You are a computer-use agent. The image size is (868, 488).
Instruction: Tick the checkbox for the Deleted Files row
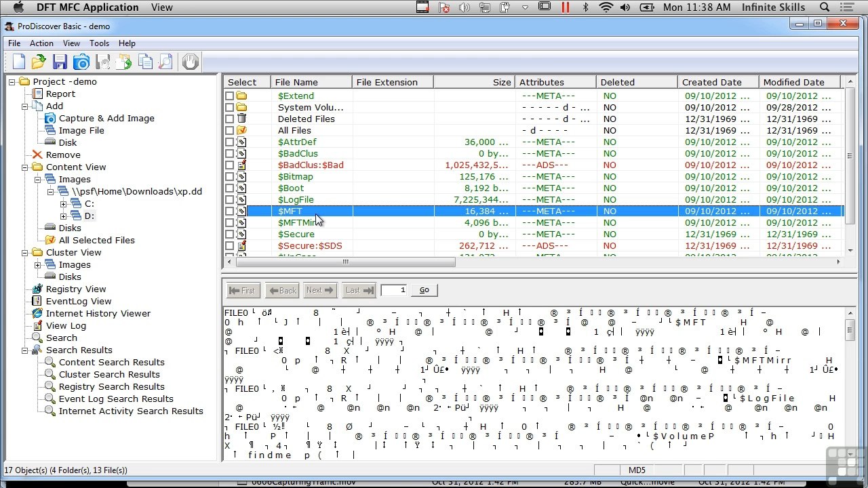tap(230, 119)
